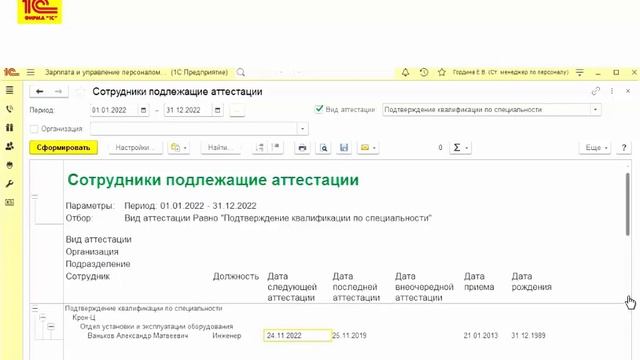
Task: Click the Отдел установки и эксплуатации оборудования row
Action: tap(157, 327)
